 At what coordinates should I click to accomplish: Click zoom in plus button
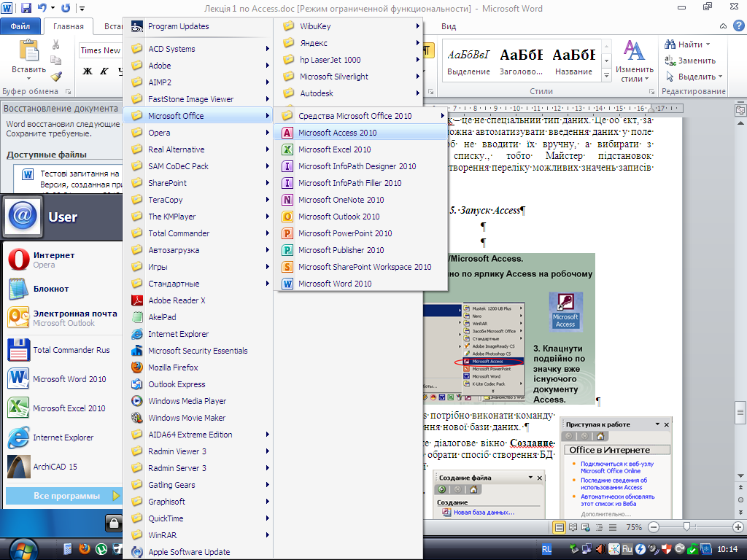[738, 527]
